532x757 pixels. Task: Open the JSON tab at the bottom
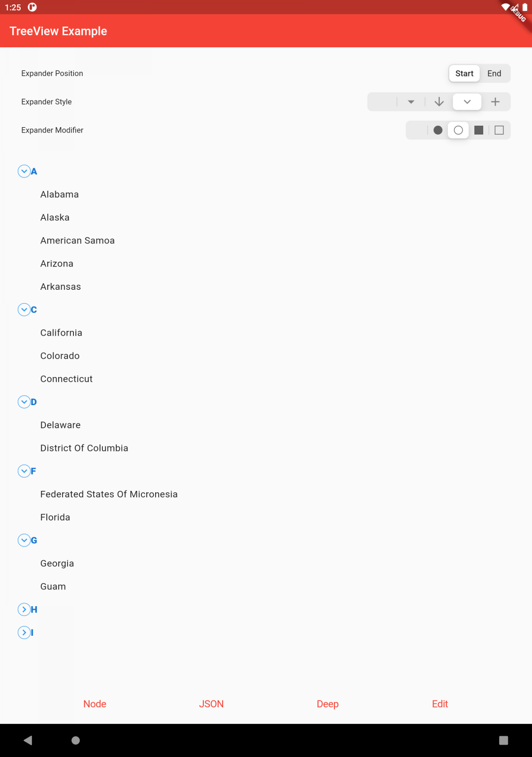point(211,704)
